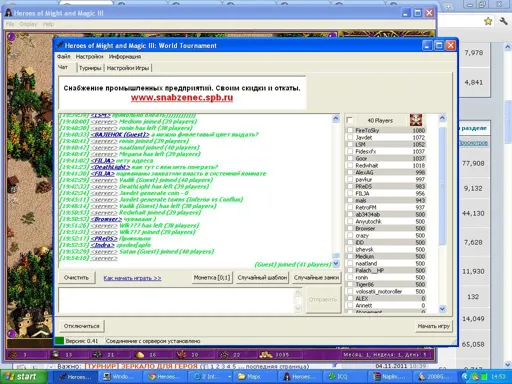Click the wood resource icon in game bar
The height and width of the screenshot is (384, 512).
click(x=14, y=355)
